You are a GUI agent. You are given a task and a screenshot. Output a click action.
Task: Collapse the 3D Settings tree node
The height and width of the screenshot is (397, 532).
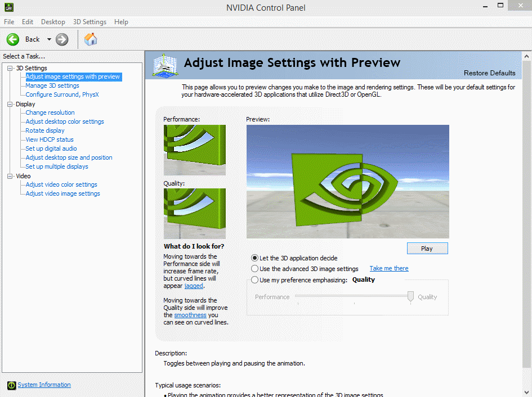tap(10, 68)
